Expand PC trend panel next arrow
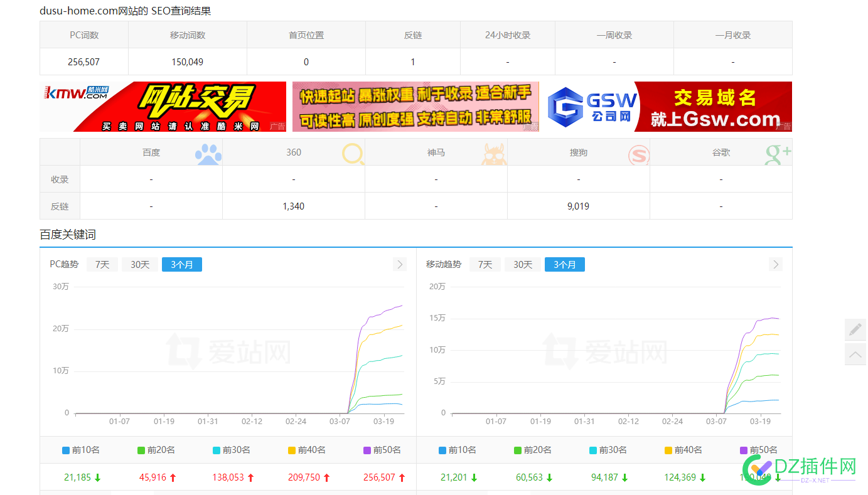Screen dimensions: 868x495 pos(400,264)
